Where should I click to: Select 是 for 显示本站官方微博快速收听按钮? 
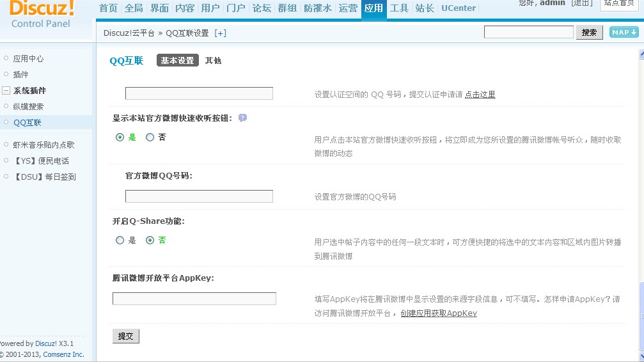120,138
